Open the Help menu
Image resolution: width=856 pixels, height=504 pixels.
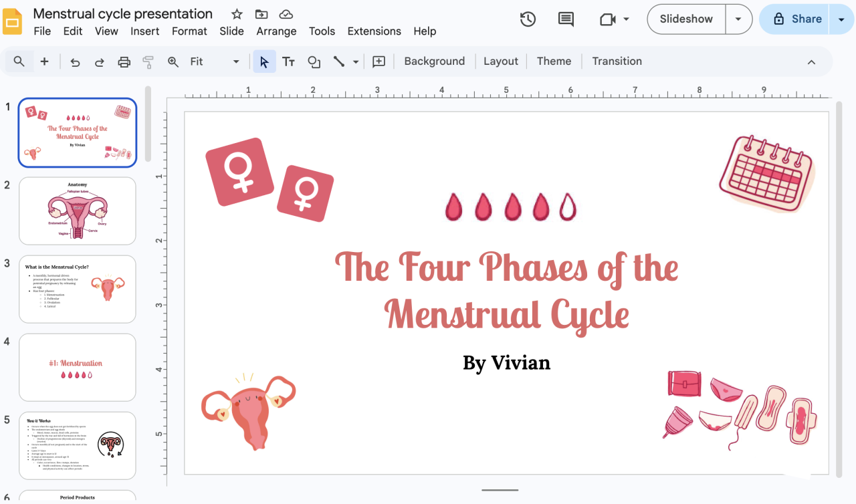coord(425,31)
